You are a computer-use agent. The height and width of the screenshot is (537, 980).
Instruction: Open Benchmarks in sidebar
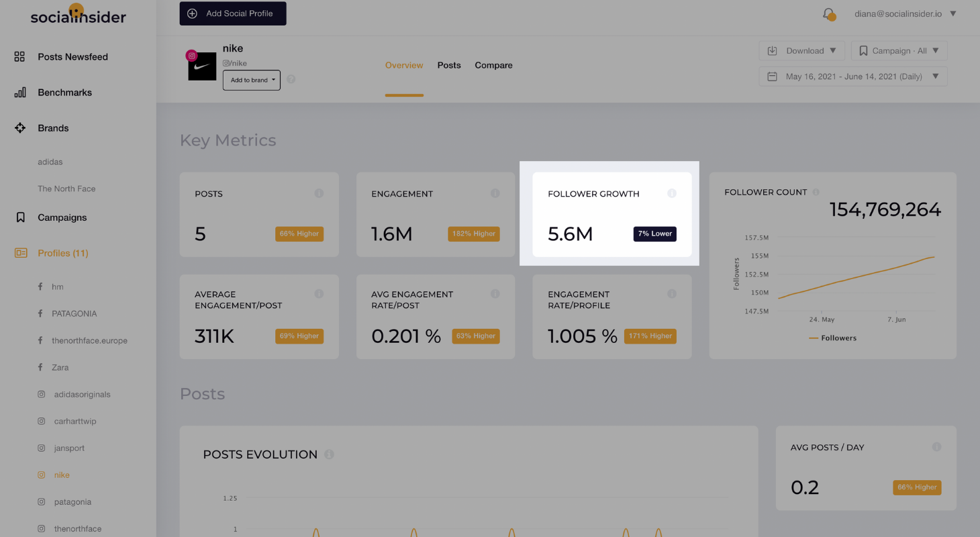click(x=64, y=93)
